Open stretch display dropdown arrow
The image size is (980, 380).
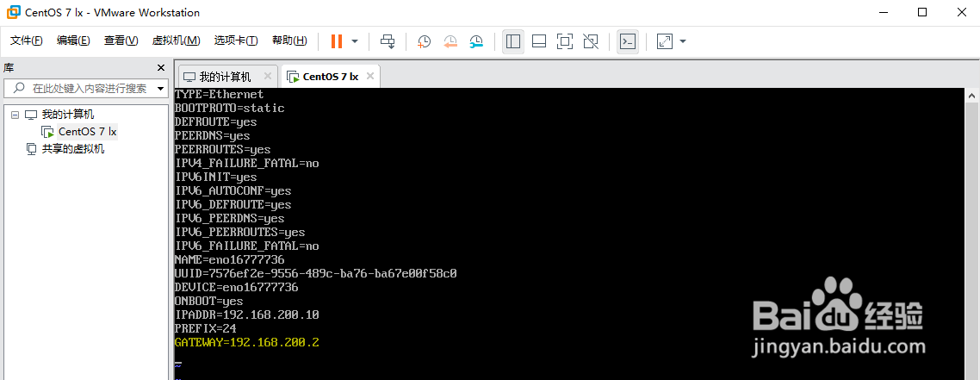click(x=683, y=41)
